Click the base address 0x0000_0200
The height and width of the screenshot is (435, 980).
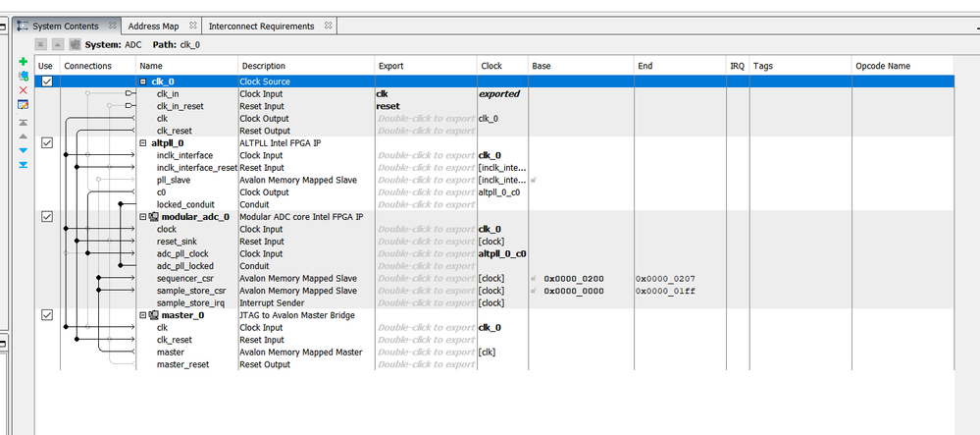(x=574, y=279)
